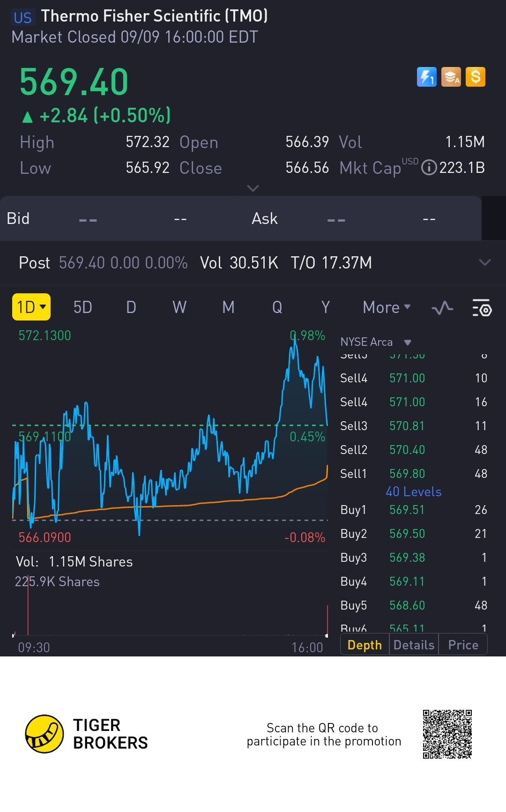Open the More timeframes dropdown
Image resolution: width=506 pixels, height=812 pixels.
387,307
